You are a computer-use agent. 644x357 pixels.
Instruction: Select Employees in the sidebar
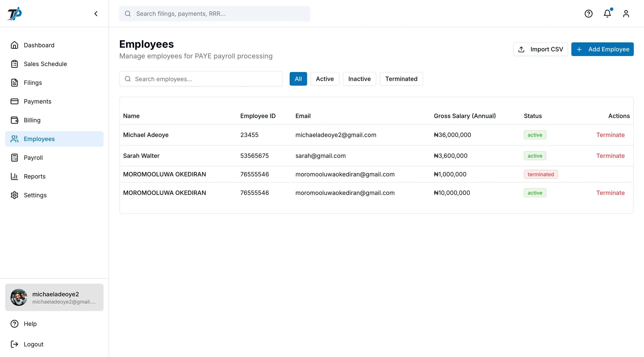point(54,139)
